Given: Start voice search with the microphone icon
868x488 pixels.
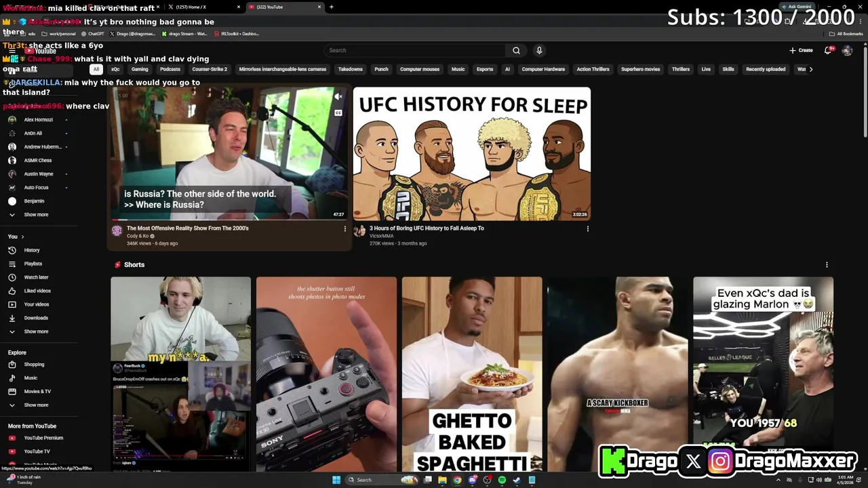Looking at the screenshot, I should click(539, 50).
